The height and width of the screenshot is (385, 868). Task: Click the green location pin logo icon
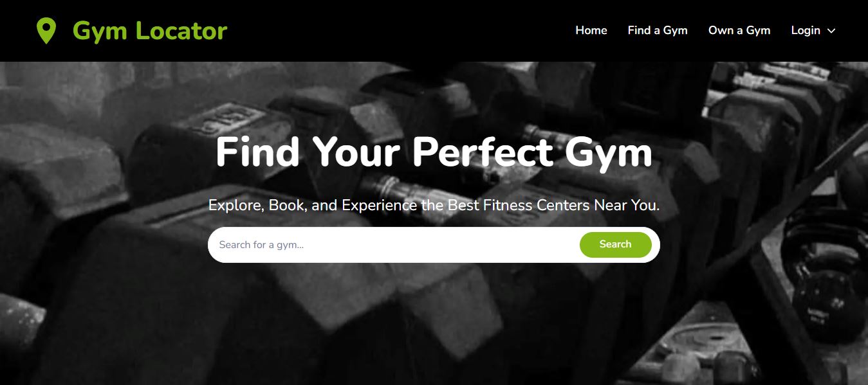(x=46, y=31)
